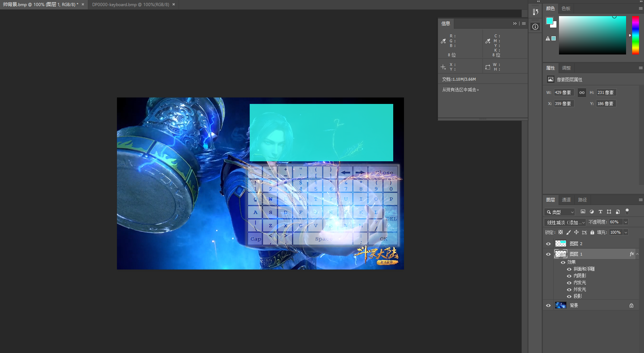
Task: Toggle visibility of 外发光 effect
Action: click(569, 290)
